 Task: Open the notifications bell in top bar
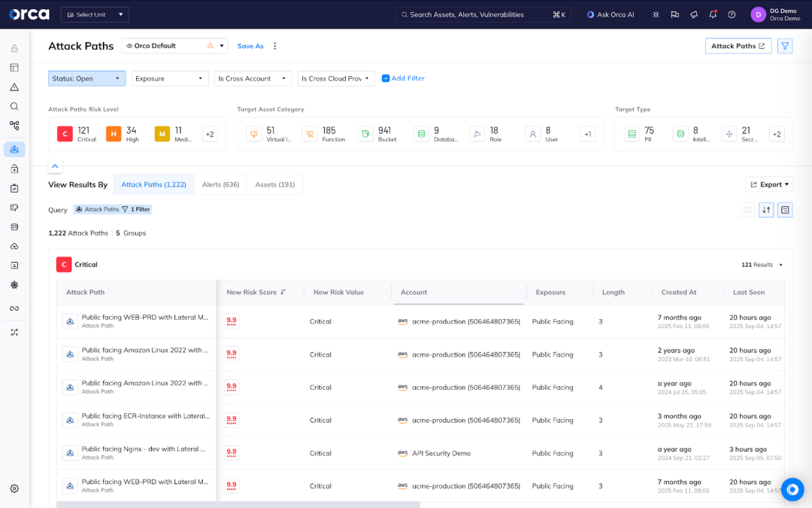click(x=713, y=14)
